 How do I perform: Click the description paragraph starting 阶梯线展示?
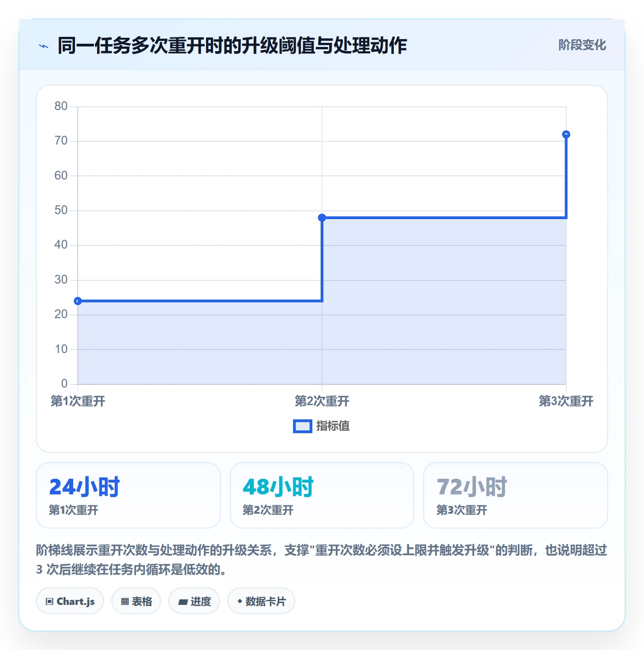322,560
